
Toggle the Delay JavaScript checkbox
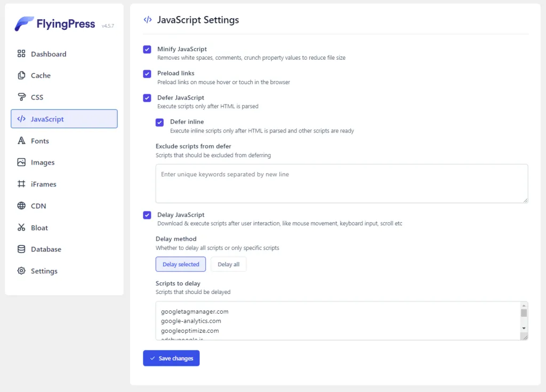coord(147,215)
